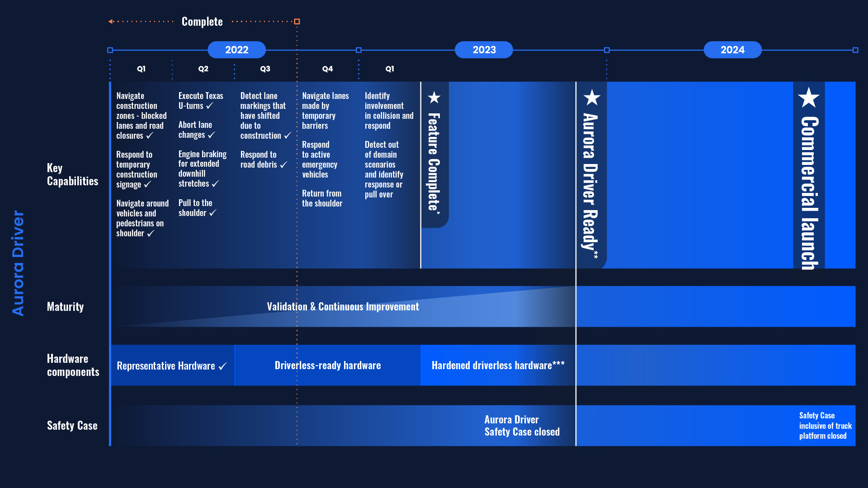Click the star above Feature Complete

[x=434, y=97]
